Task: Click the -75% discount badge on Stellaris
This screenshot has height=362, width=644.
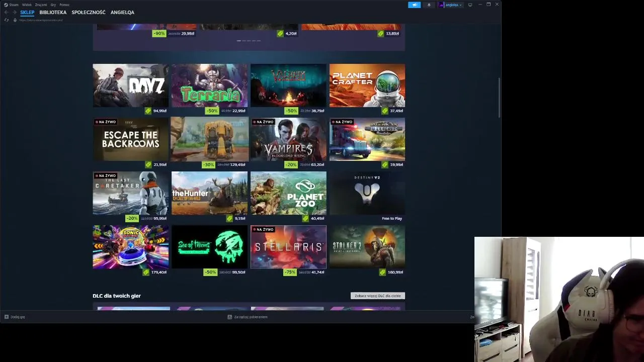Action: pos(290,272)
